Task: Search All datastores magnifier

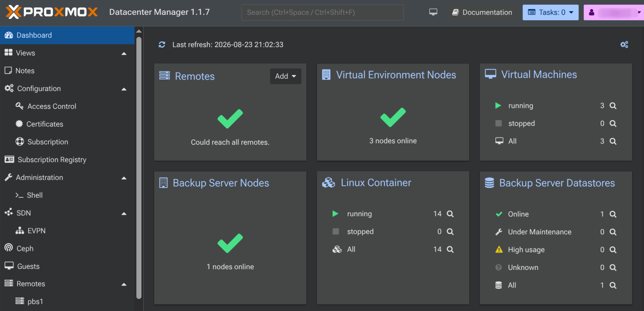Action: click(x=613, y=285)
